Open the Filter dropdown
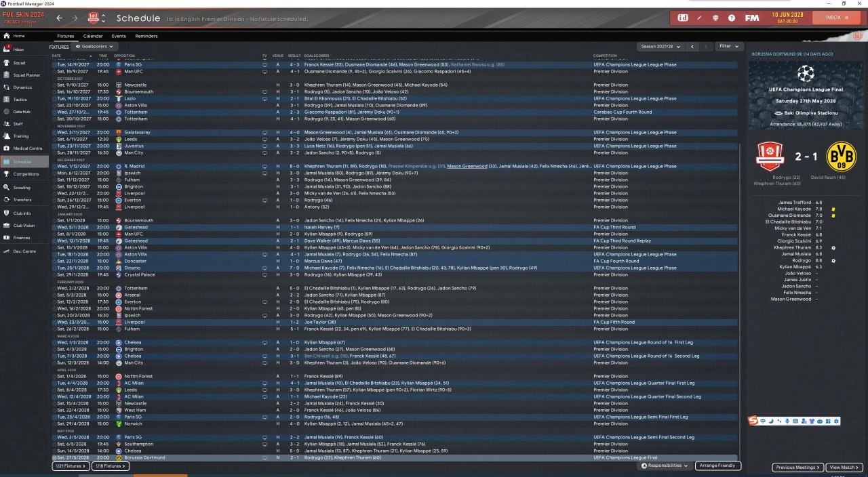 pyautogui.click(x=729, y=46)
